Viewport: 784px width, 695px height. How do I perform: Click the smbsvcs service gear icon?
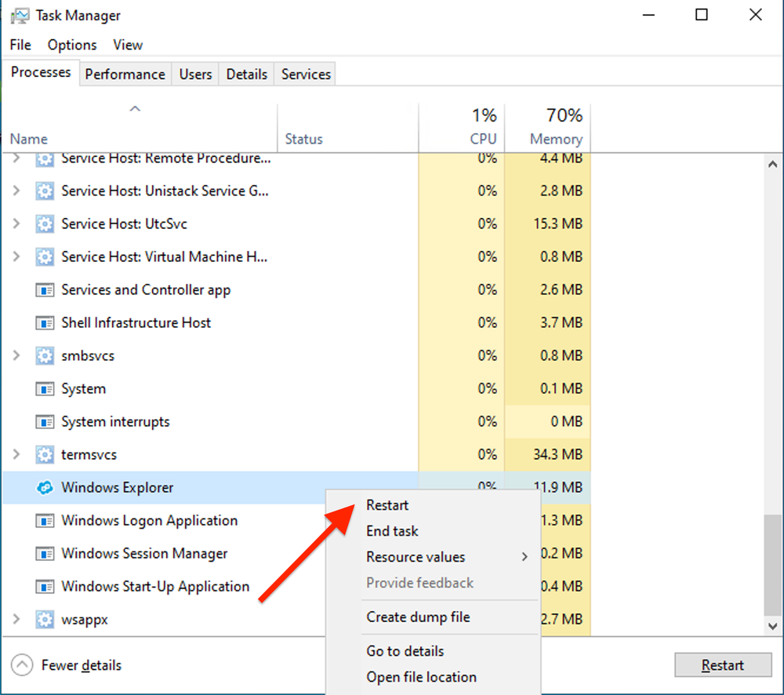(45, 355)
